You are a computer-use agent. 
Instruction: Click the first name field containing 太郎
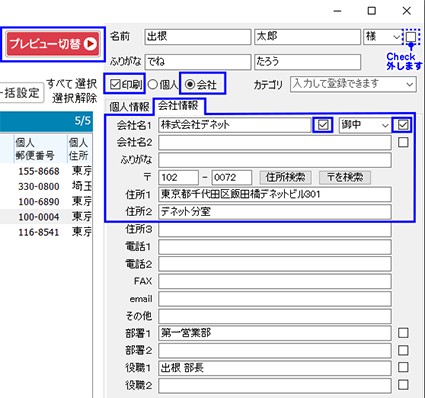point(307,37)
